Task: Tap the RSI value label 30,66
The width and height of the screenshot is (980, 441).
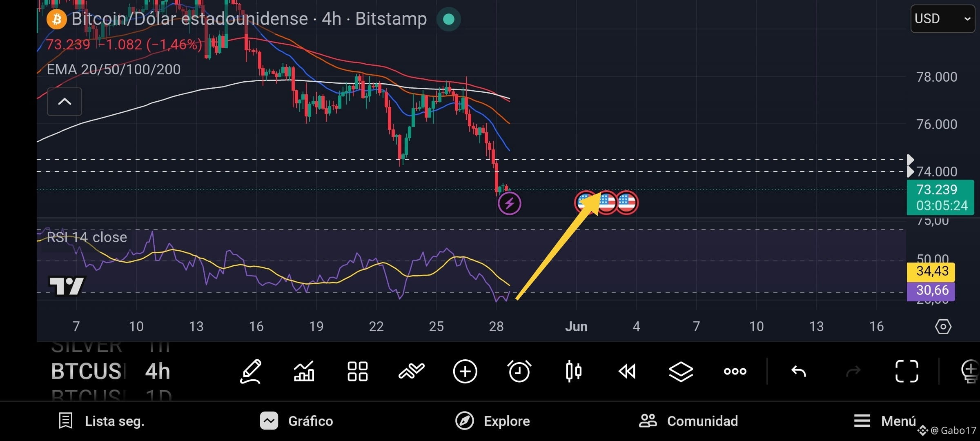Action: tap(931, 291)
